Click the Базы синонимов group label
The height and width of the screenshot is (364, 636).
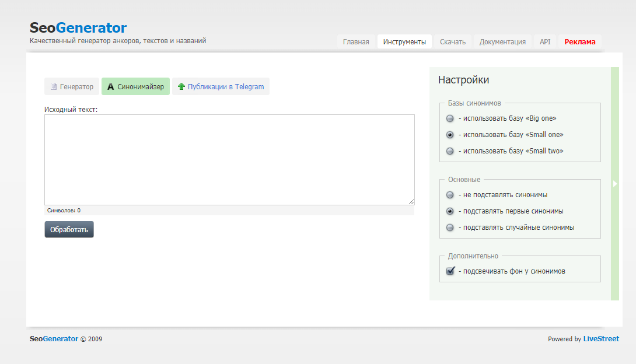coord(474,103)
